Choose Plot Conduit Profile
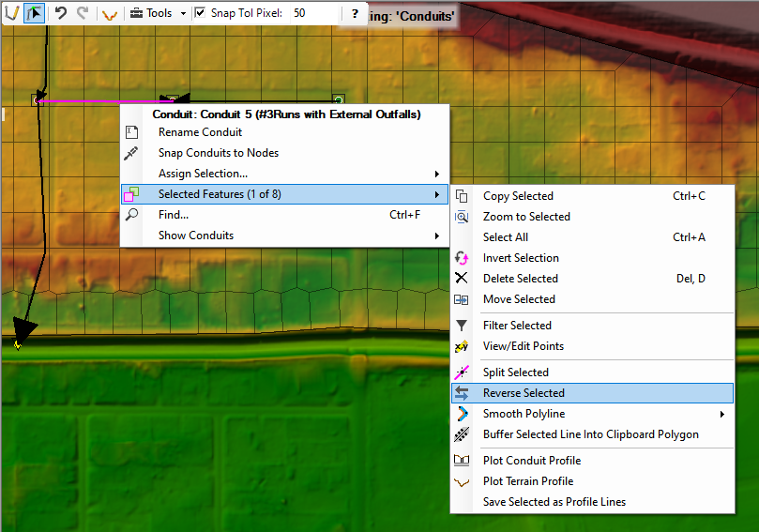This screenshot has width=759, height=532. pyautogui.click(x=531, y=461)
